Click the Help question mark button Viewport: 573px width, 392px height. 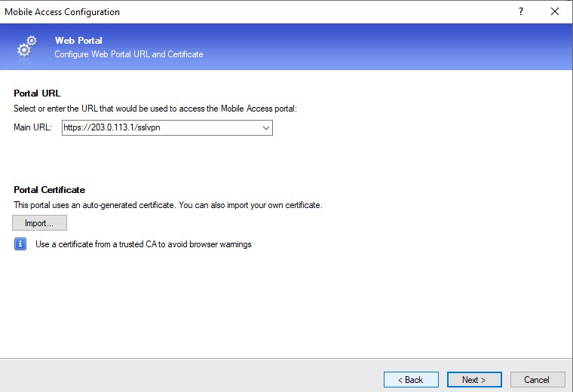520,12
